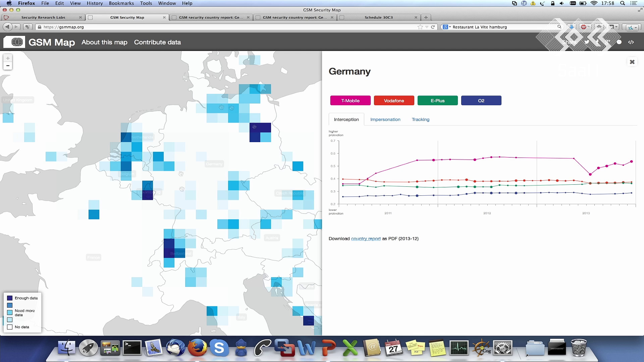Open Microsoft Excel from the dock

350,348
